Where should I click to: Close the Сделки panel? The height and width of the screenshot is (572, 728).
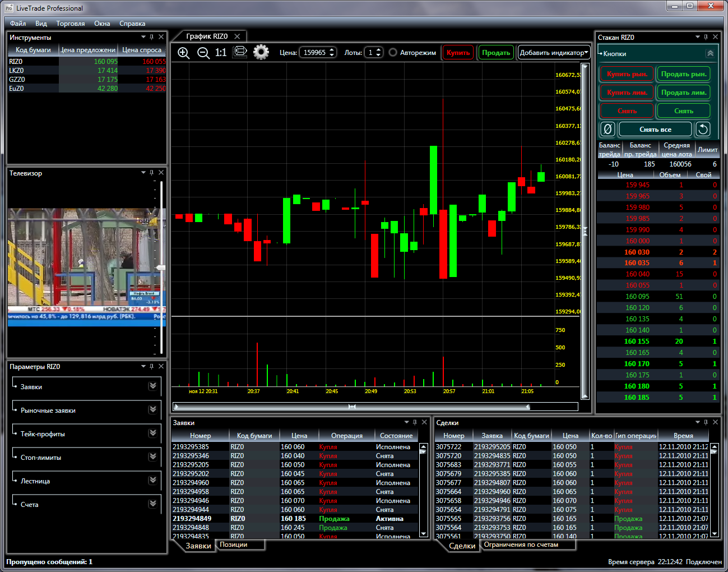point(716,422)
